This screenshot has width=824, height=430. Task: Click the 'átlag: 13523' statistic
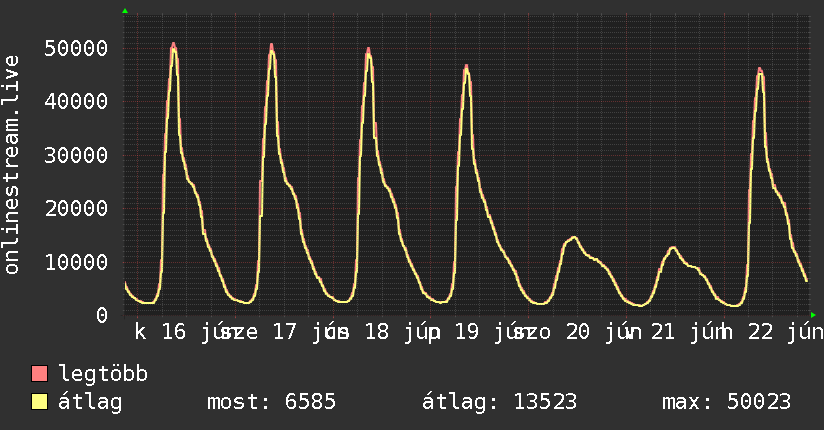pos(499,402)
